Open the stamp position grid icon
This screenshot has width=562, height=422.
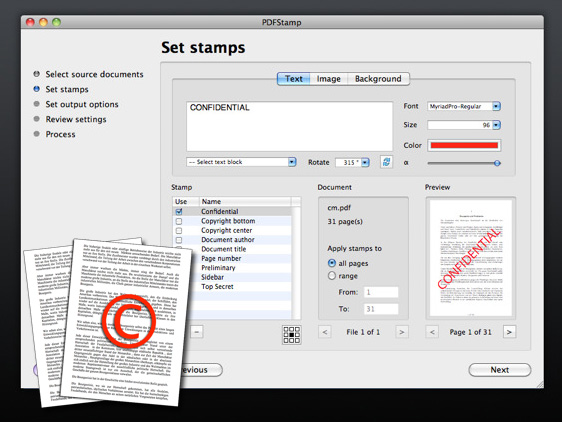[291, 335]
